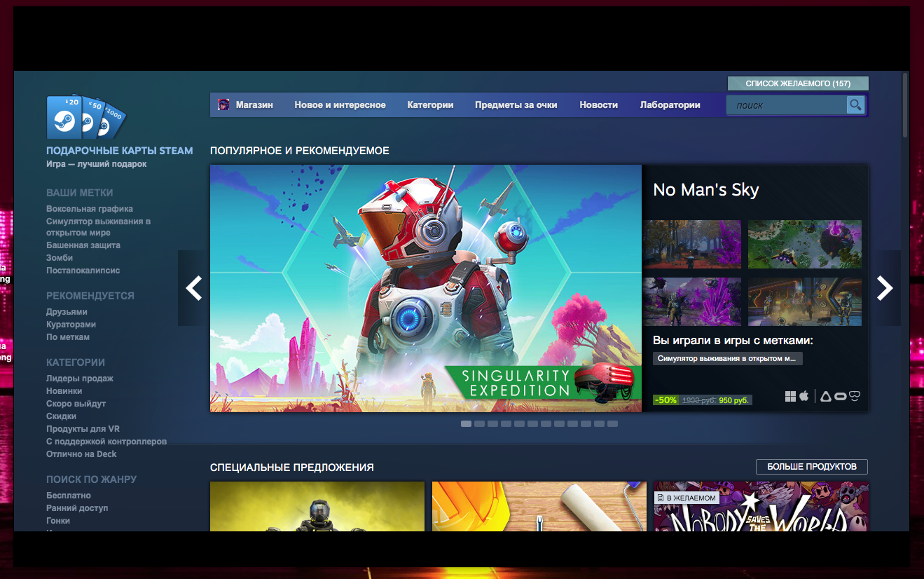The width and height of the screenshot is (924, 579).
Task: Click the profile avatar icon beside Магазин
Action: (223, 105)
